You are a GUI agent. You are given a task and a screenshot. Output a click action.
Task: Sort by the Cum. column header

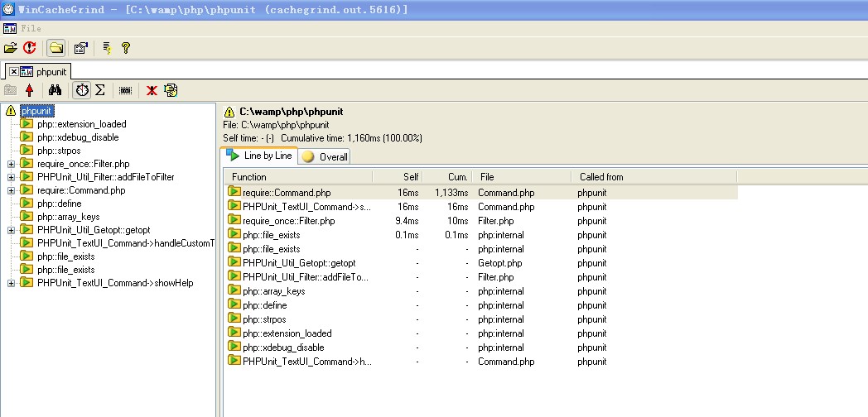coord(447,177)
